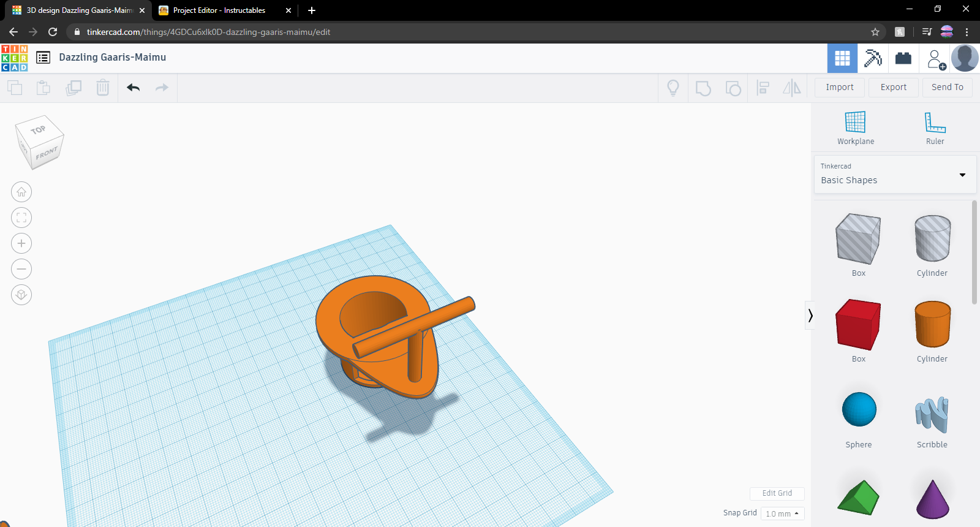
Task: Open the design list menu icon
Action: [x=43, y=58]
